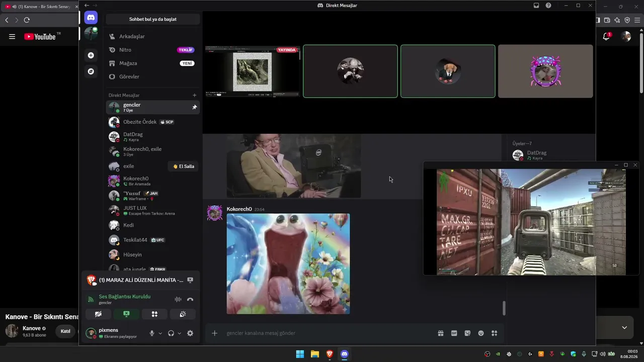Toggle screen sharing off with green button
The height and width of the screenshot is (362, 644).
pyautogui.click(x=126, y=314)
